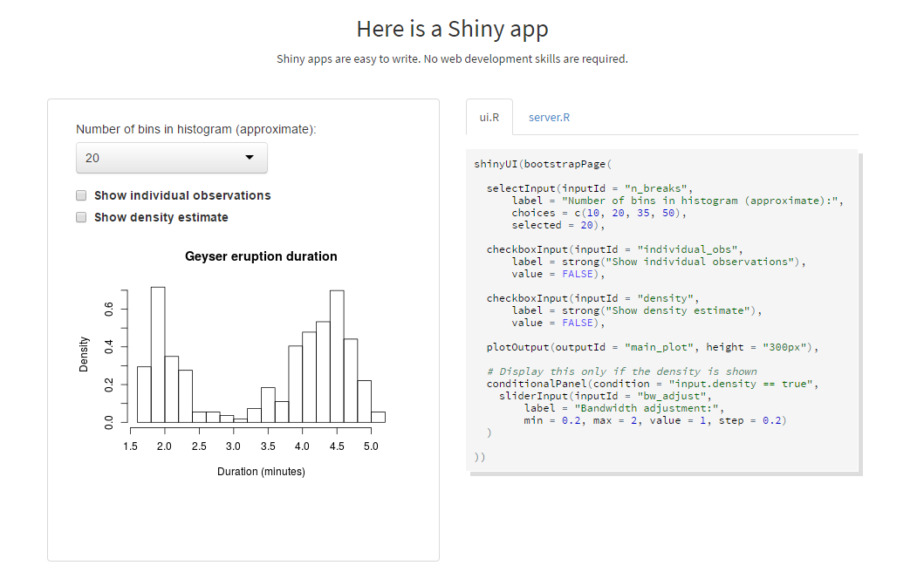Image resolution: width=924 pixels, height=579 pixels.
Task: Toggle the Show individual observations checkbox
Action: (x=81, y=195)
